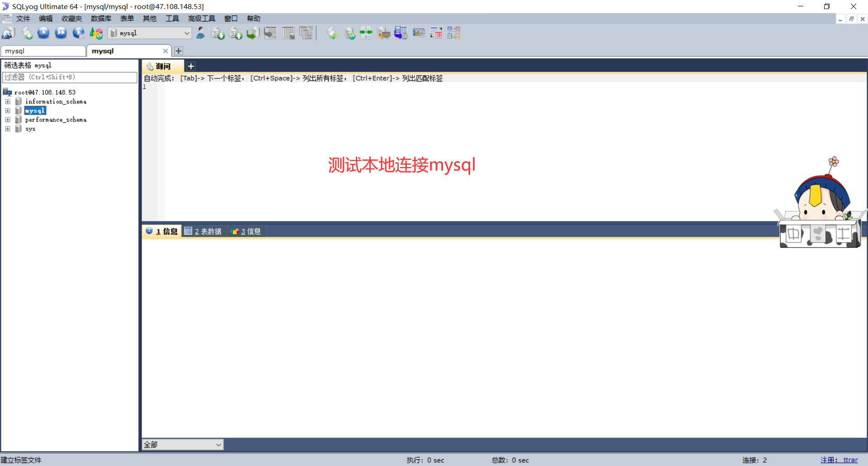Minimize the inner MDI child window
This screenshot has width=868, height=466.
click(840, 19)
